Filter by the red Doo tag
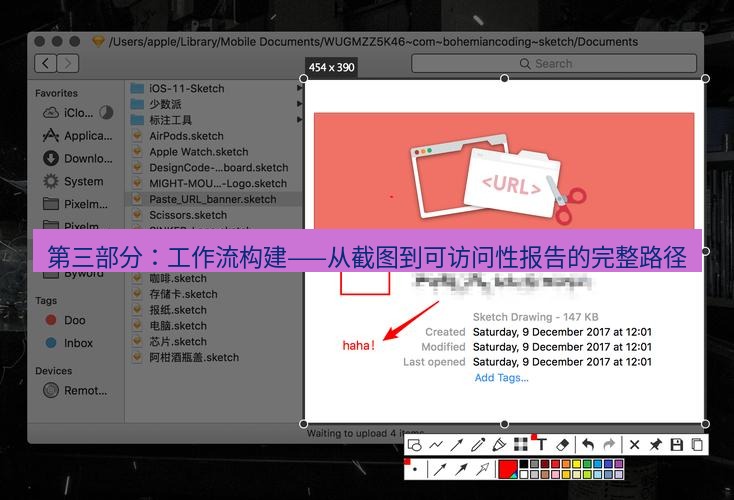Viewport: 734px width, 500px height. click(x=66, y=320)
